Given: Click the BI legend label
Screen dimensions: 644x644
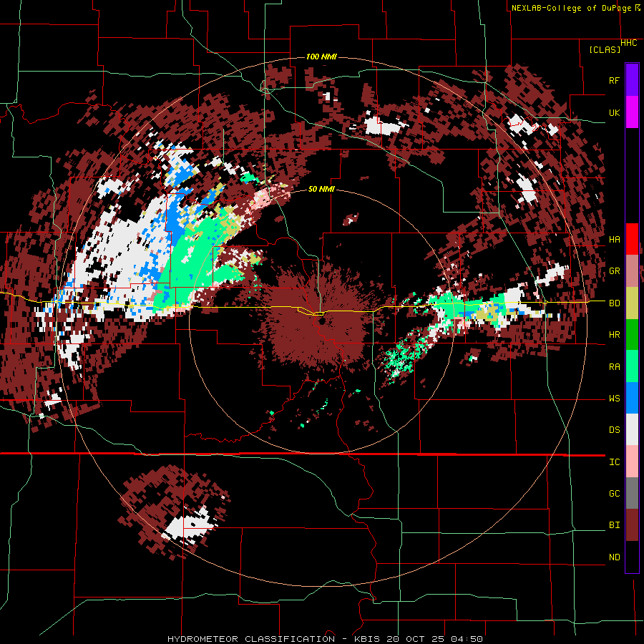Looking at the screenshot, I should click(614, 525).
